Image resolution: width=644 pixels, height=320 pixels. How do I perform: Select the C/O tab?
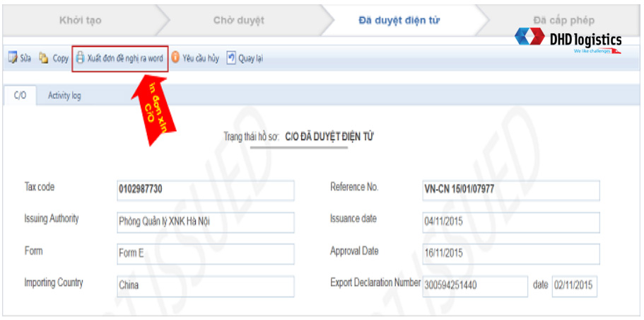(x=21, y=96)
